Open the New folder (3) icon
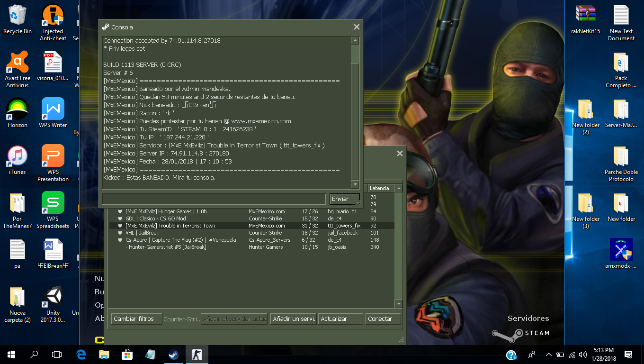Viewport: 644px width, 364px height. (x=586, y=210)
